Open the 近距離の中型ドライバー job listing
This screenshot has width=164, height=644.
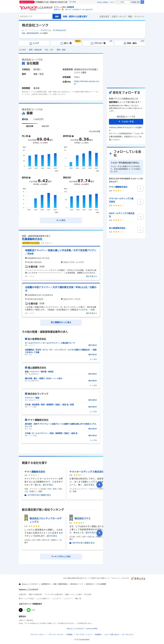pos(61,289)
